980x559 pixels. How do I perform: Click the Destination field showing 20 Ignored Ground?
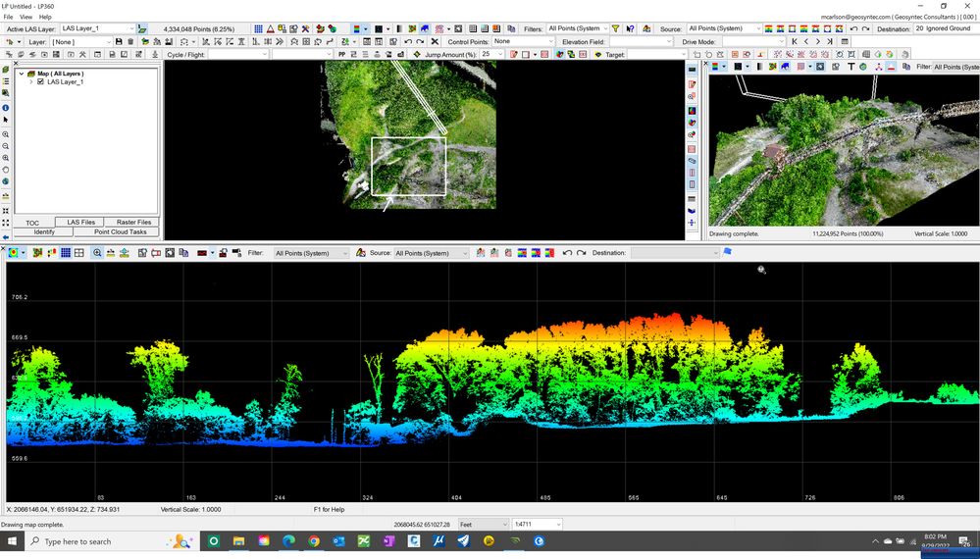tap(945, 28)
